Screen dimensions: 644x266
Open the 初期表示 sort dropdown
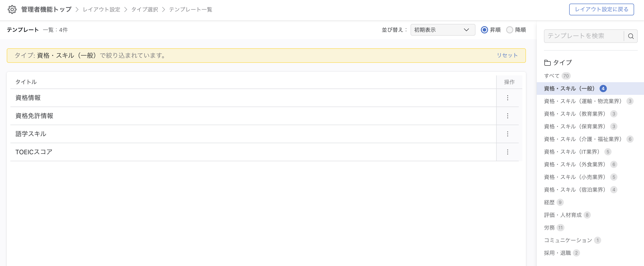pyautogui.click(x=443, y=30)
